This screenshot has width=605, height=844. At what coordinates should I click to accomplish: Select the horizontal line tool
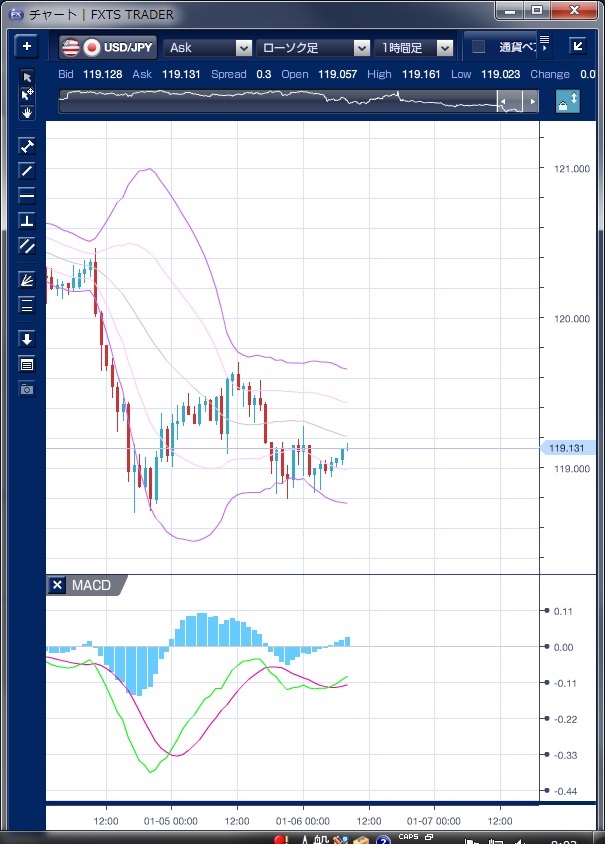pos(27,195)
